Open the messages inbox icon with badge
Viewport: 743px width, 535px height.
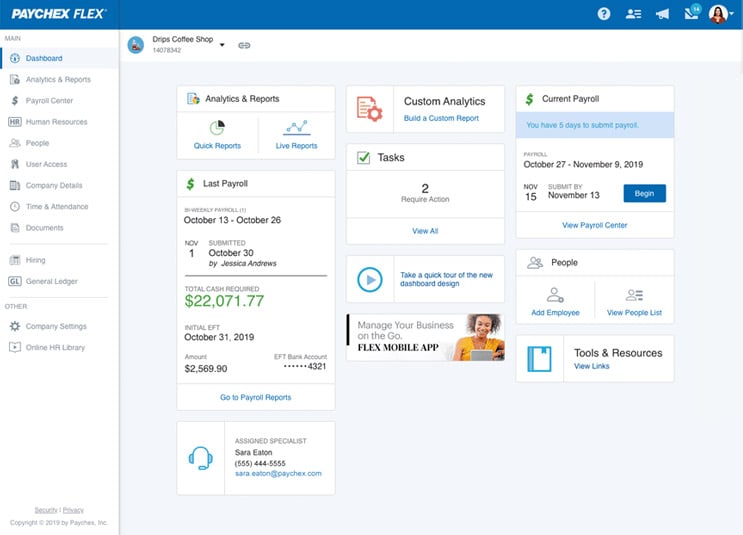(x=692, y=13)
